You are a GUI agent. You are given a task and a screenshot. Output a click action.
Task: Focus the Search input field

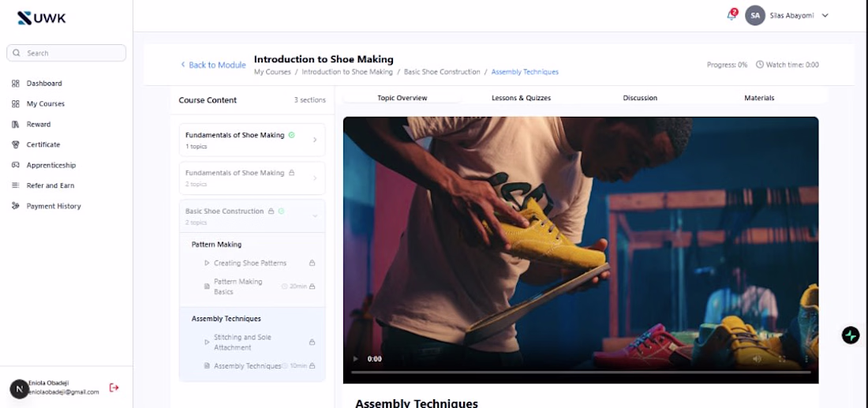point(66,53)
